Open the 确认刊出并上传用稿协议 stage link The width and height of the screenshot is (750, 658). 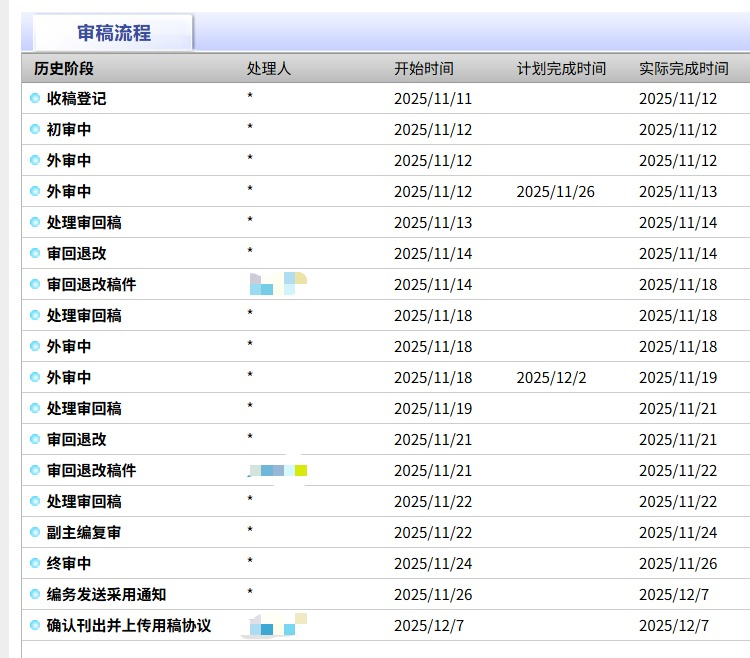coord(129,626)
